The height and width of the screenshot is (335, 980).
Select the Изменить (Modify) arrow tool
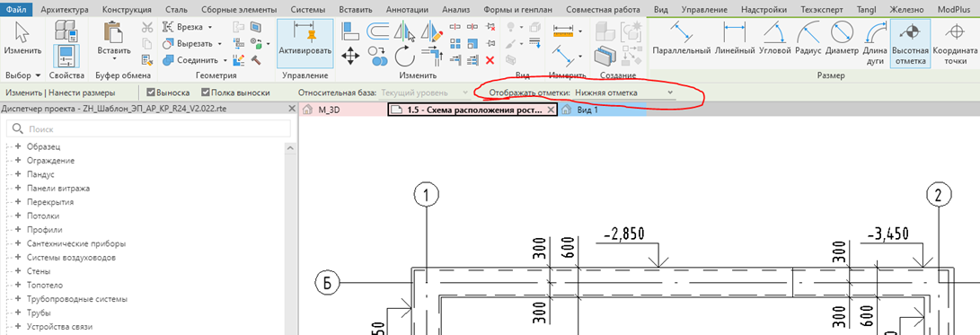point(23,38)
